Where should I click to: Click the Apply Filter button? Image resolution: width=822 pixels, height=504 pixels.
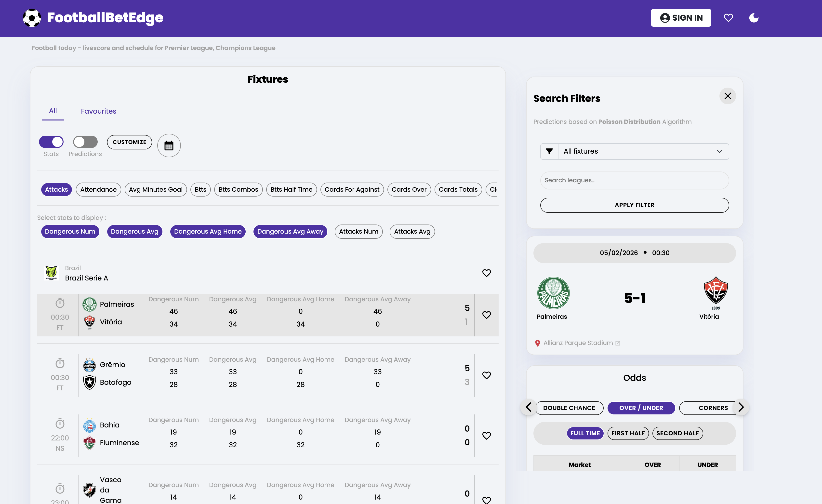634,205
